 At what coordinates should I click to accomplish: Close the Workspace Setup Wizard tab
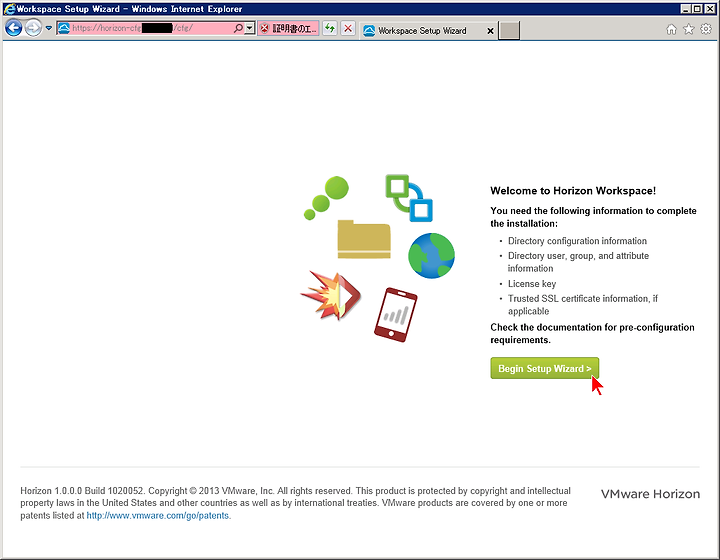pyautogui.click(x=490, y=31)
